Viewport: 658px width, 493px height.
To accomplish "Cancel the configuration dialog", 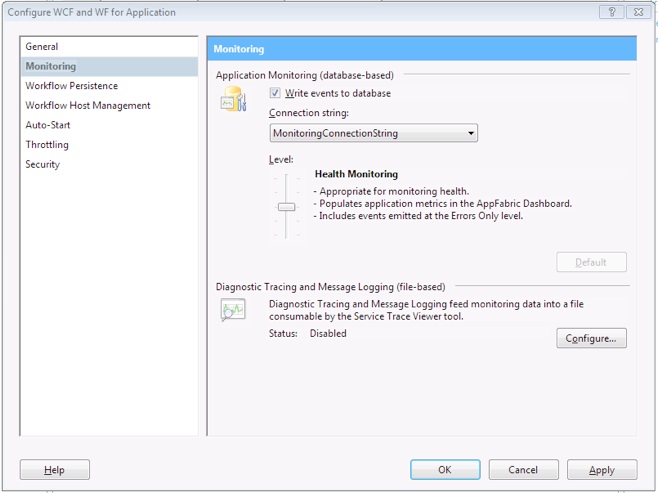I will click(523, 469).
